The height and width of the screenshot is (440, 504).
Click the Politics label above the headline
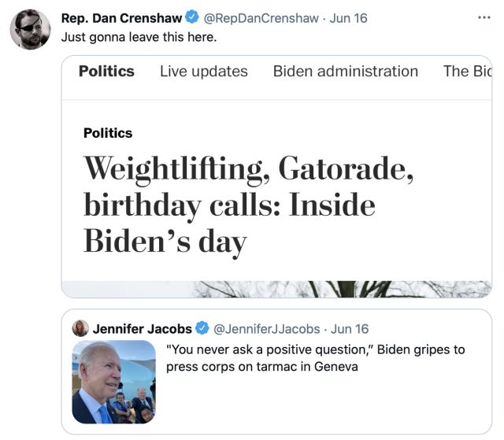coord(108,133)
